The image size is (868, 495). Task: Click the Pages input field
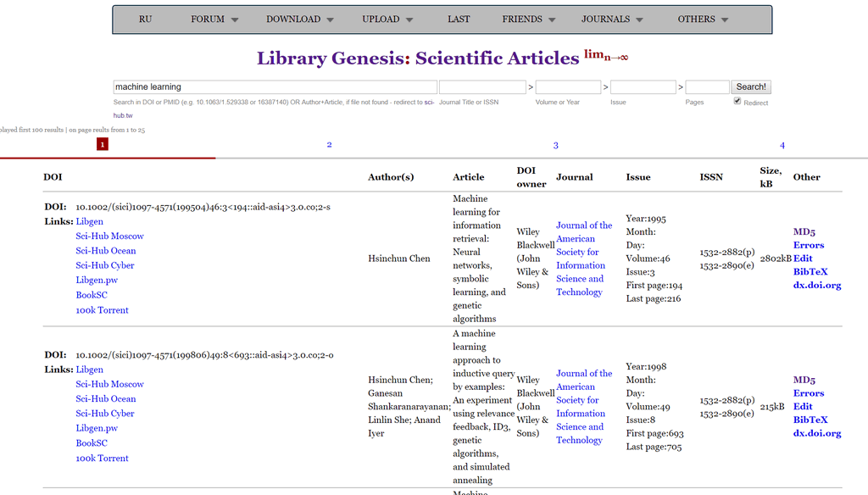707,87
